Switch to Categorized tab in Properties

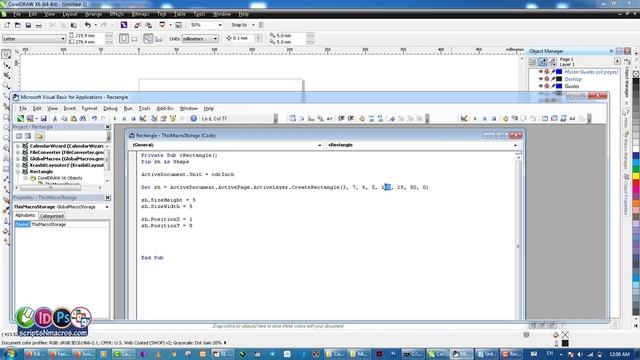[51, 216]
